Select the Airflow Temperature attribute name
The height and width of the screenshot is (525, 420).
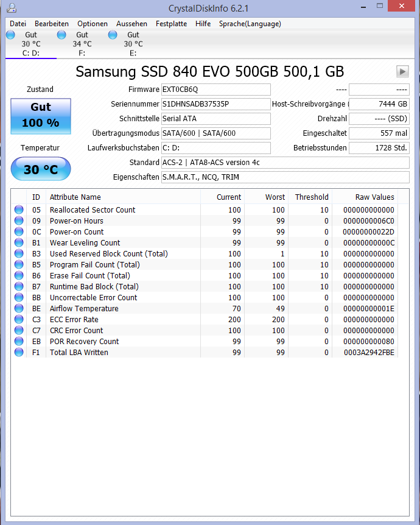(x=84, y=309)
